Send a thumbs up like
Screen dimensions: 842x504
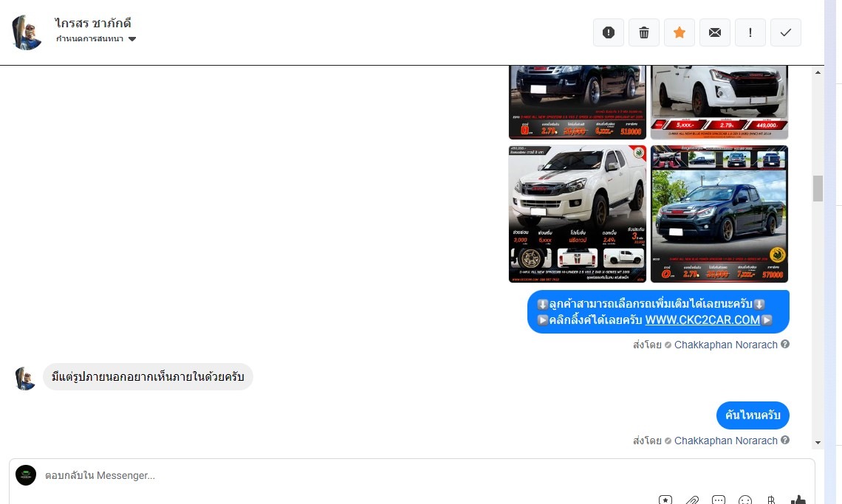coord(798,500)
